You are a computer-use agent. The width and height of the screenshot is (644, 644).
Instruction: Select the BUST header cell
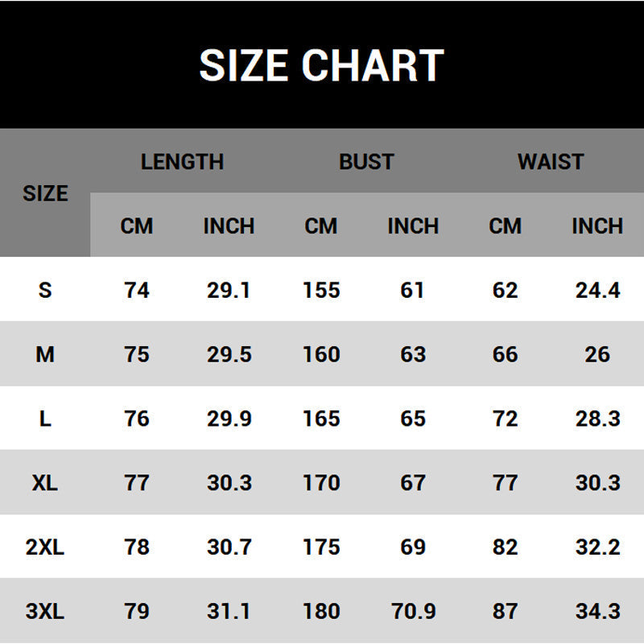(x=366, y=161)
